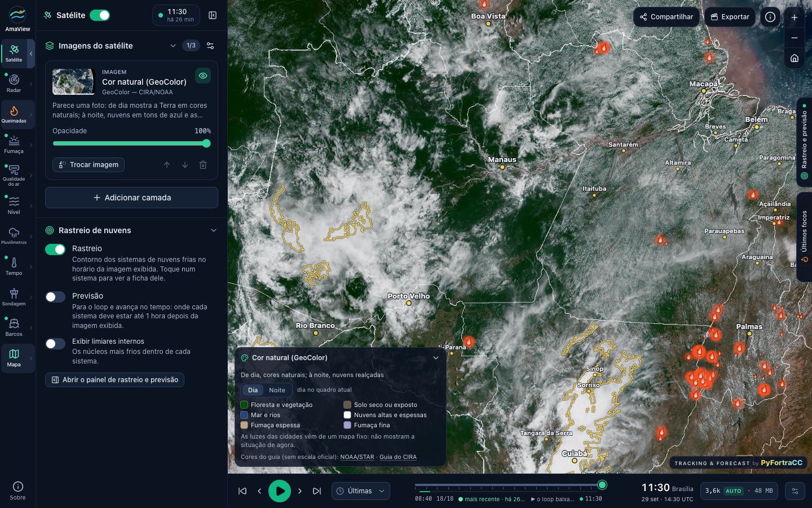
Task: Open the Radar section in sidebar
Action: [x=14, y=84]
